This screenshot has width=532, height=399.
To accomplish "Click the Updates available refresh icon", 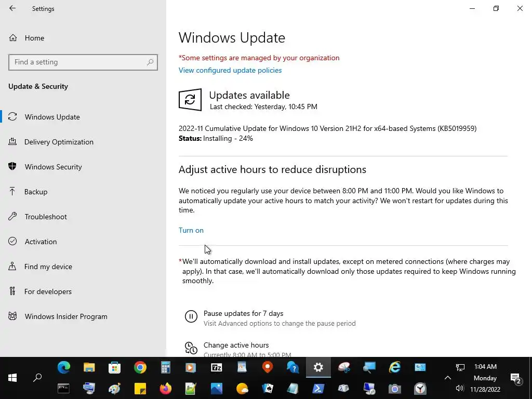I will [x=190, y=100].
